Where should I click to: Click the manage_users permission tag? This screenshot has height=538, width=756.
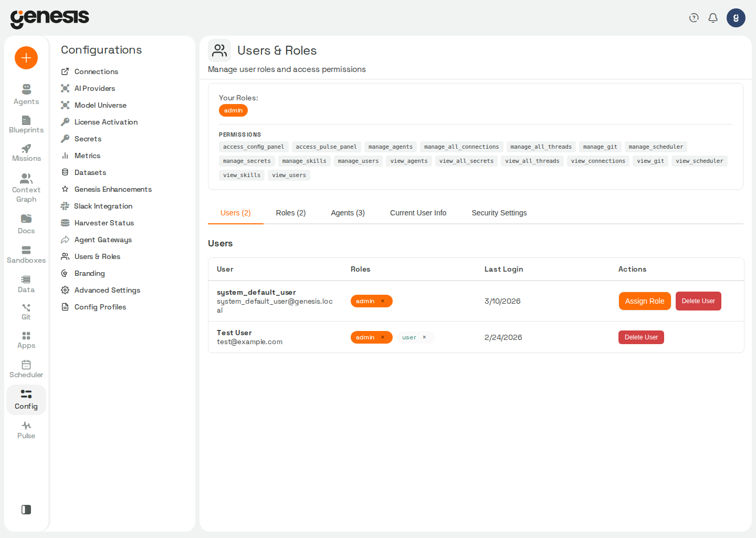point(358,161)
